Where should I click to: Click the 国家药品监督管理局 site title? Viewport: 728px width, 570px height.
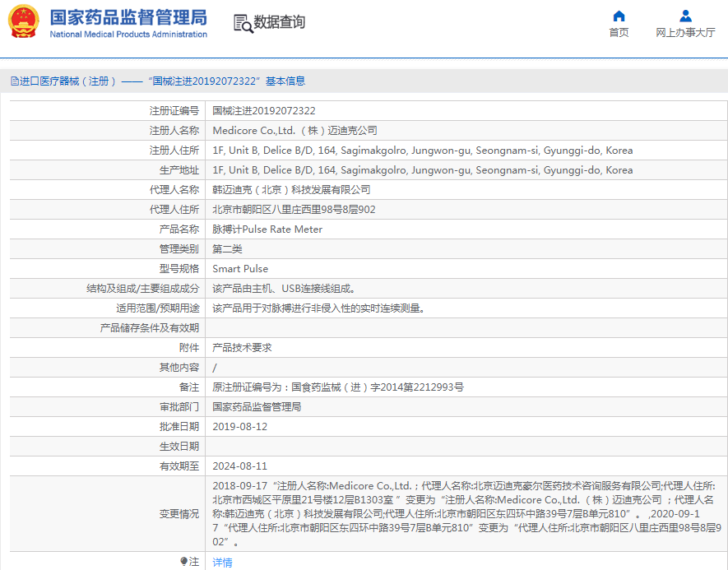click(128, 18)
